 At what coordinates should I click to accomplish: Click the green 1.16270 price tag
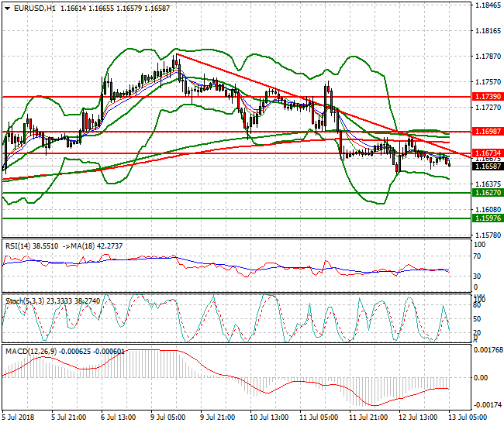pos(487,192)
